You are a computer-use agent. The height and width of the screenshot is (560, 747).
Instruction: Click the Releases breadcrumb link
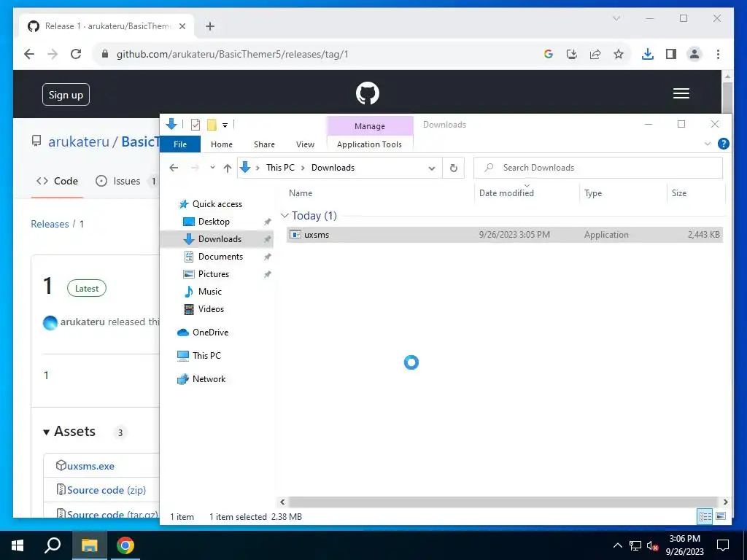point(50,224)
